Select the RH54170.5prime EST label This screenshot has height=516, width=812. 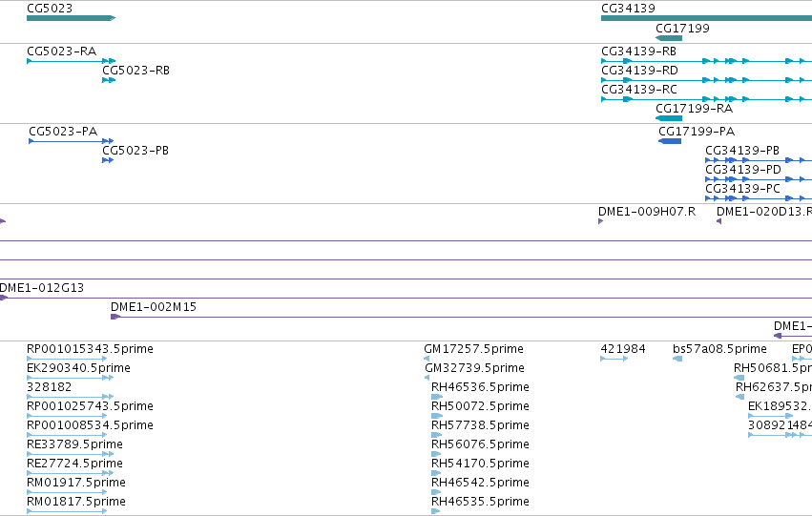[480, 464]
